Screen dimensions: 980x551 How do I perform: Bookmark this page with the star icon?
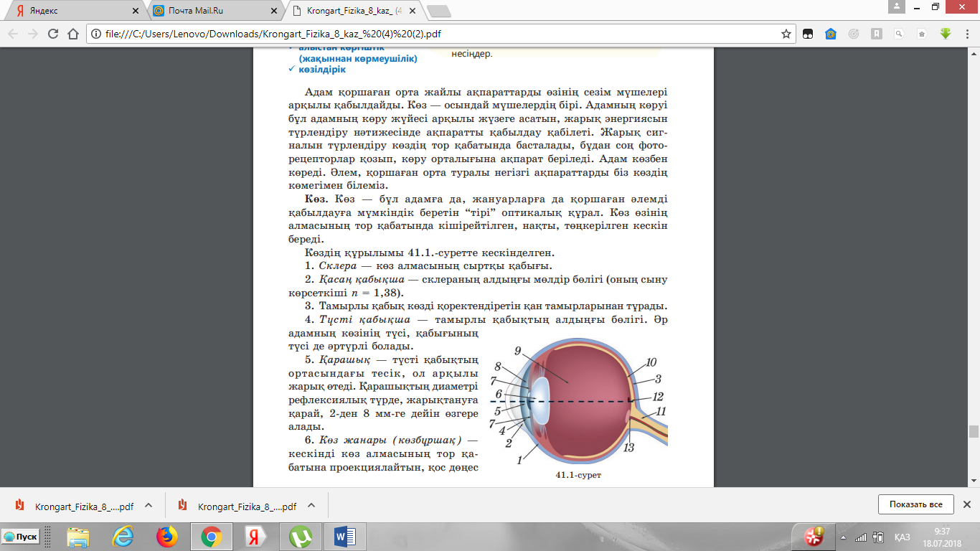(x=786, y=34)
